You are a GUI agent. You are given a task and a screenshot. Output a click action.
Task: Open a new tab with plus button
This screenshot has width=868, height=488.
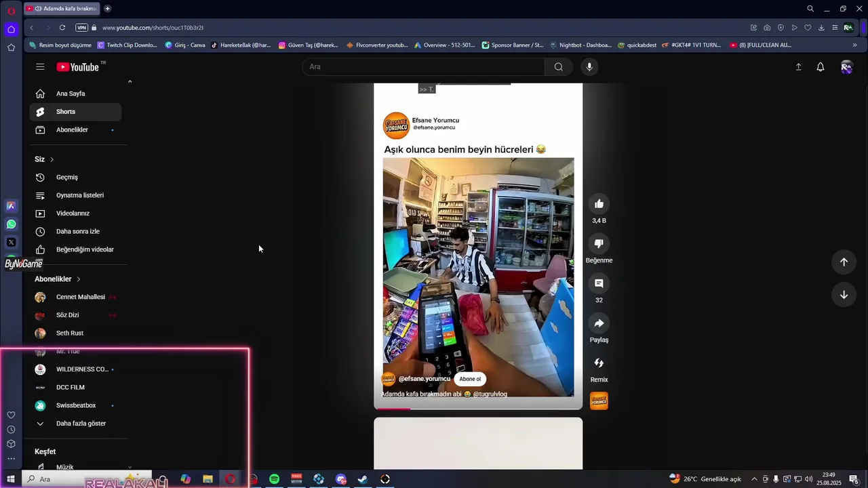[x=107, y=9]
